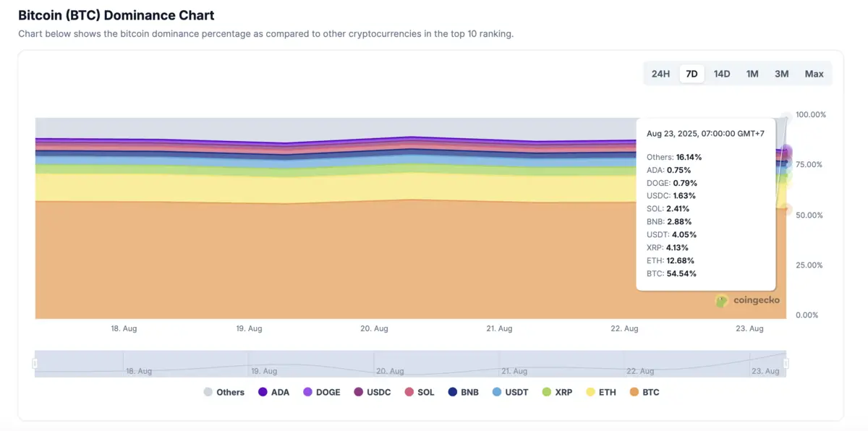Switch to the 1M range
The height and width of the screenshot is (431, 868).
(x=752, y=74)
